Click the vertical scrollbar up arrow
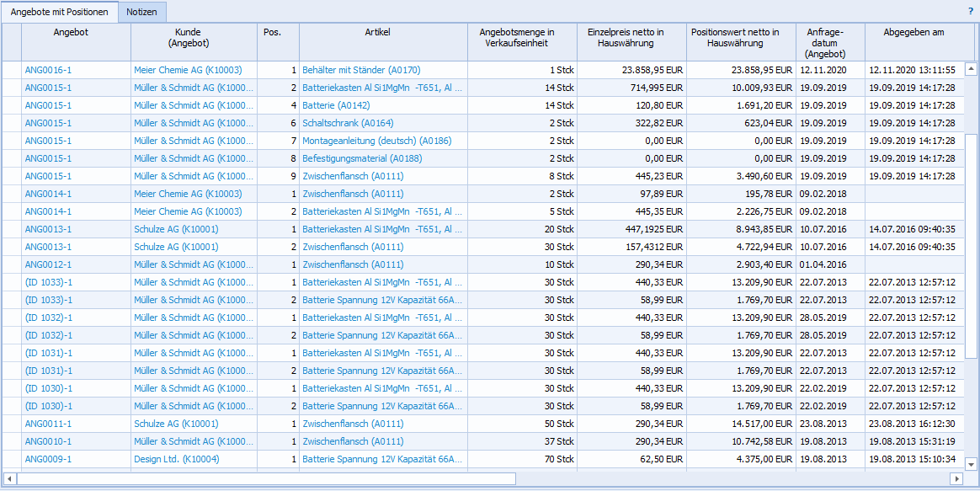This screenshot has height=491, width=980. tap(970, 70)
